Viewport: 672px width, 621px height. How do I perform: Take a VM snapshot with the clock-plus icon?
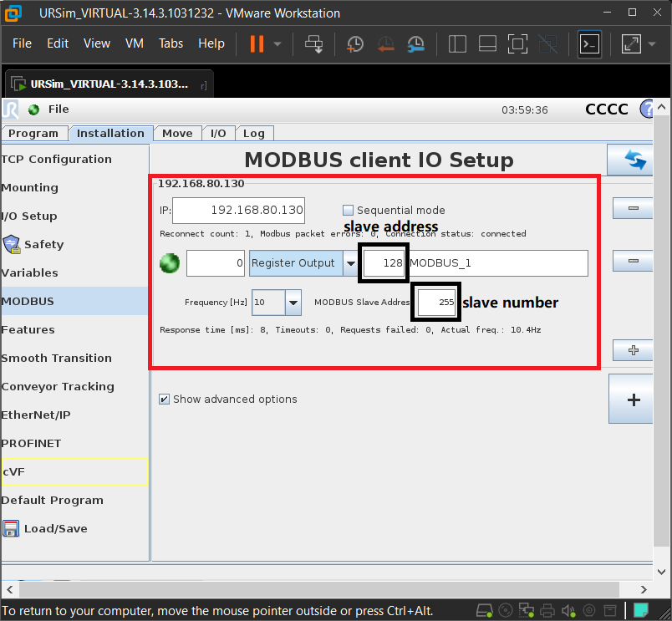click(x=355, y=43)
